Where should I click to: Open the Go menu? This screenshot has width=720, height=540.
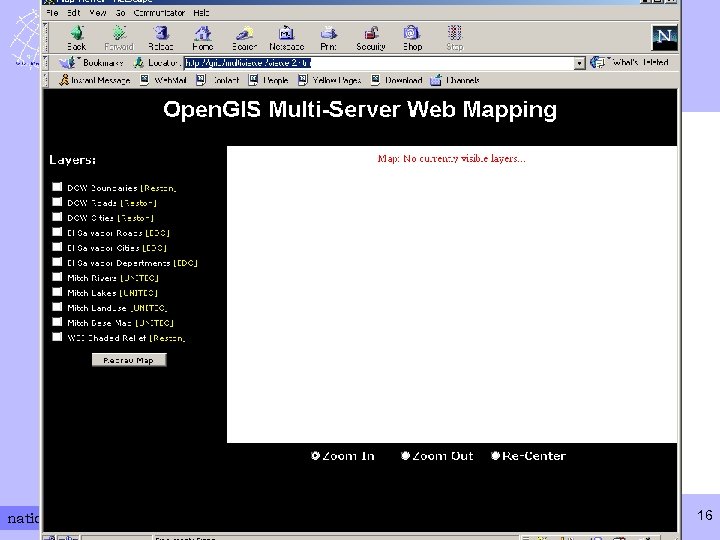pos(120,13)
